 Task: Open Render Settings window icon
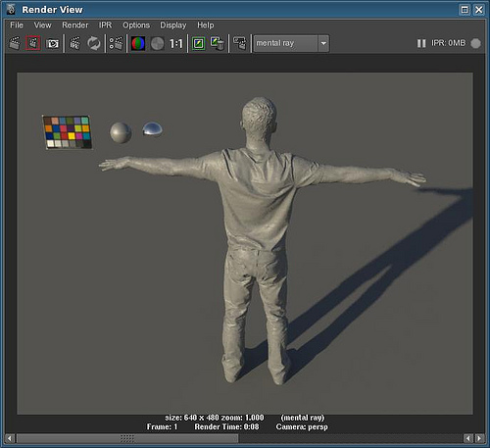point(116,43)
